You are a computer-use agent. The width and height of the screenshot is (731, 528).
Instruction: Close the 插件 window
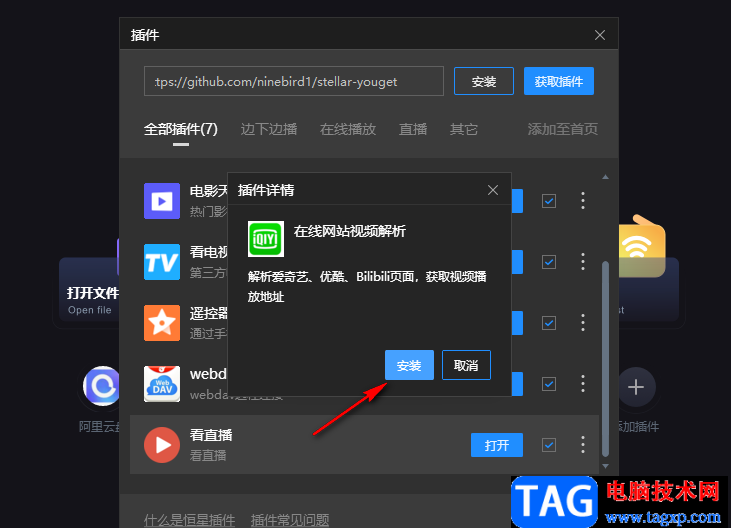tap(600, 35)
